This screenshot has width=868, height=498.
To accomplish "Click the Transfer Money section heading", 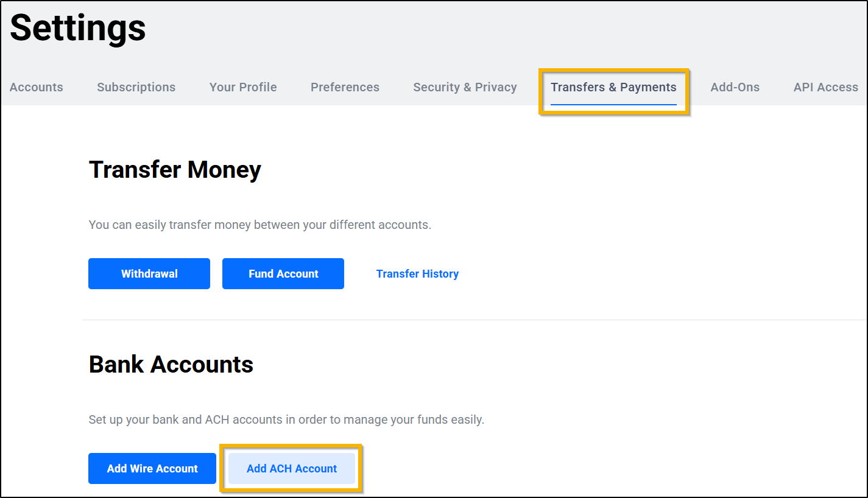I will click(175, 170).
